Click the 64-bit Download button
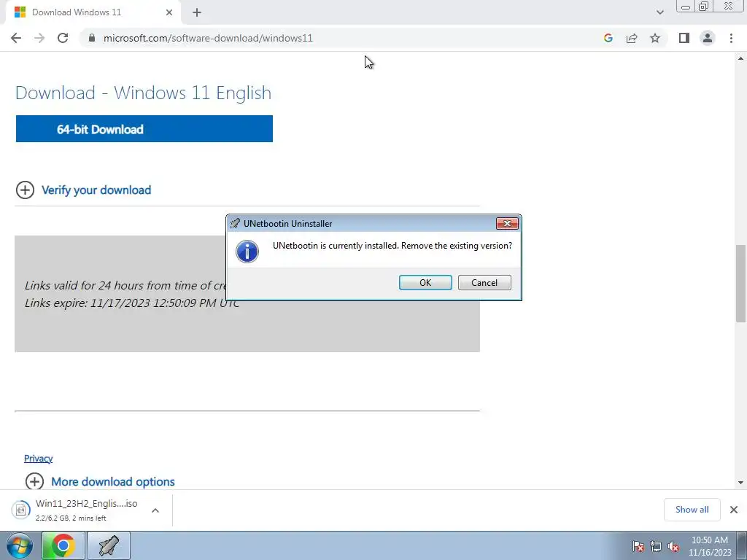 click(144, 128)
